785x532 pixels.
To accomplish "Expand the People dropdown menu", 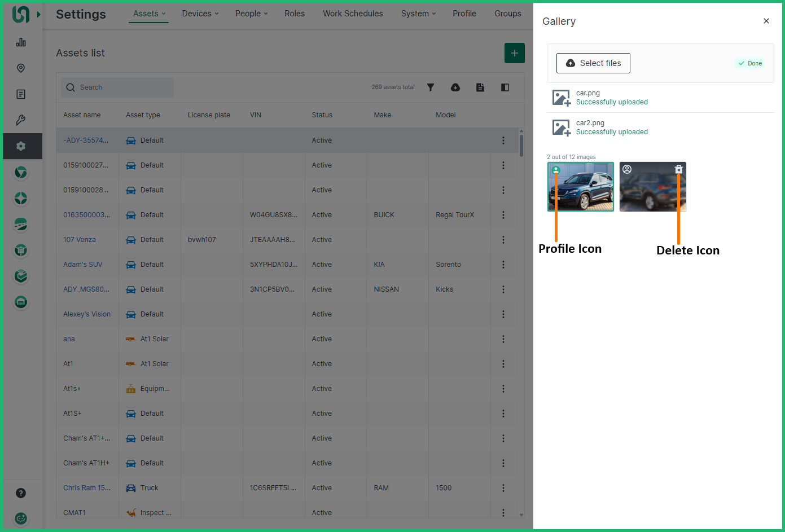I will coord(251,14).
